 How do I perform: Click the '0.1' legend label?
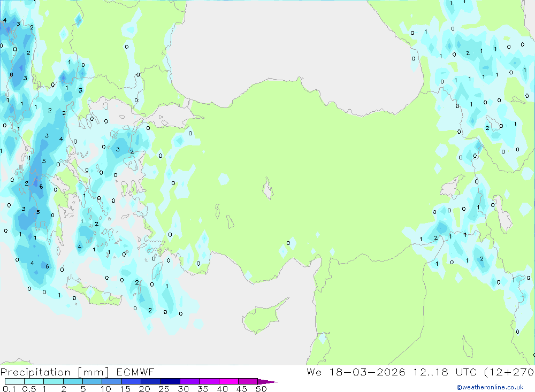pyautogui.click(x=9, y=389)
